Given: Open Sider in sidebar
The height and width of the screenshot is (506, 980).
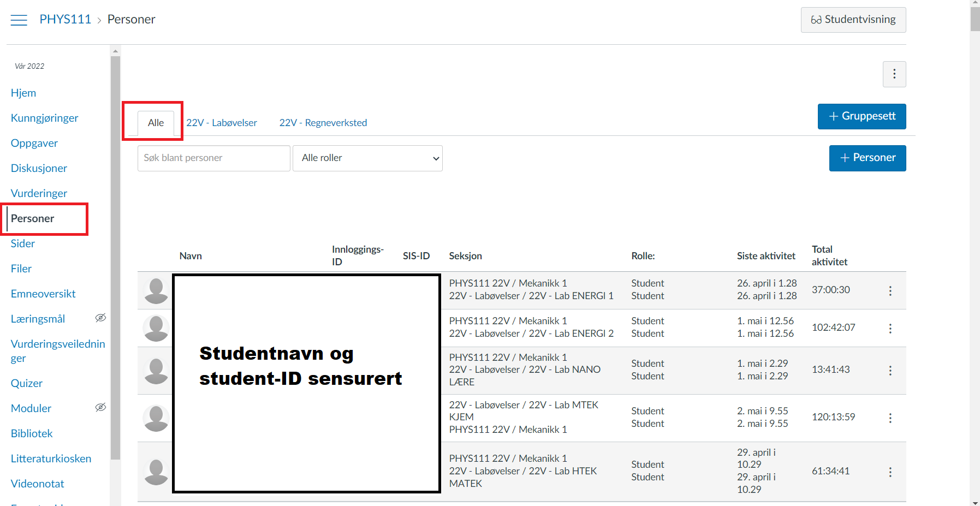Looking at the screenshot, I should (23, 243).
